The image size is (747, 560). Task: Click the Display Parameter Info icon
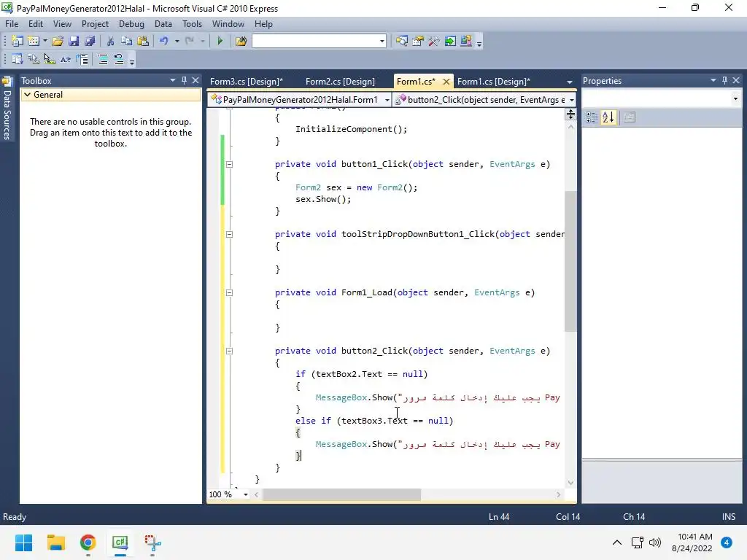[34, 60]
